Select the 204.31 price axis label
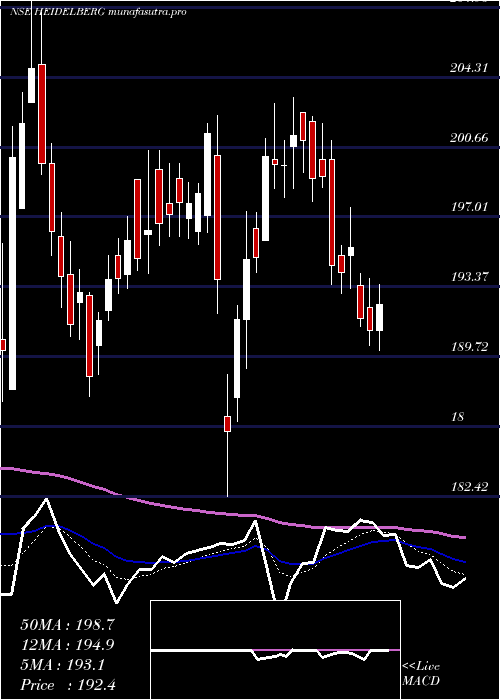This screenshot has width=500, height=700. pos(469,68)
